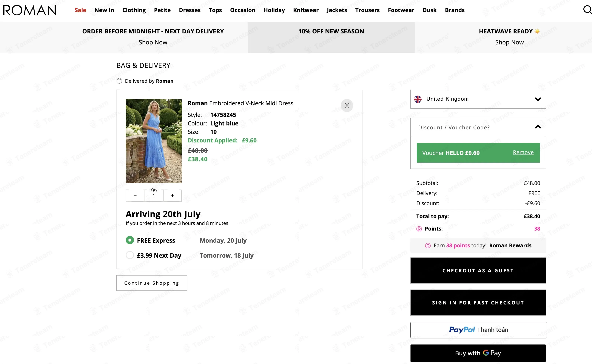The image size is (592, 364).
Task: Open the Roman Rewards link
Action: point(510,245)
